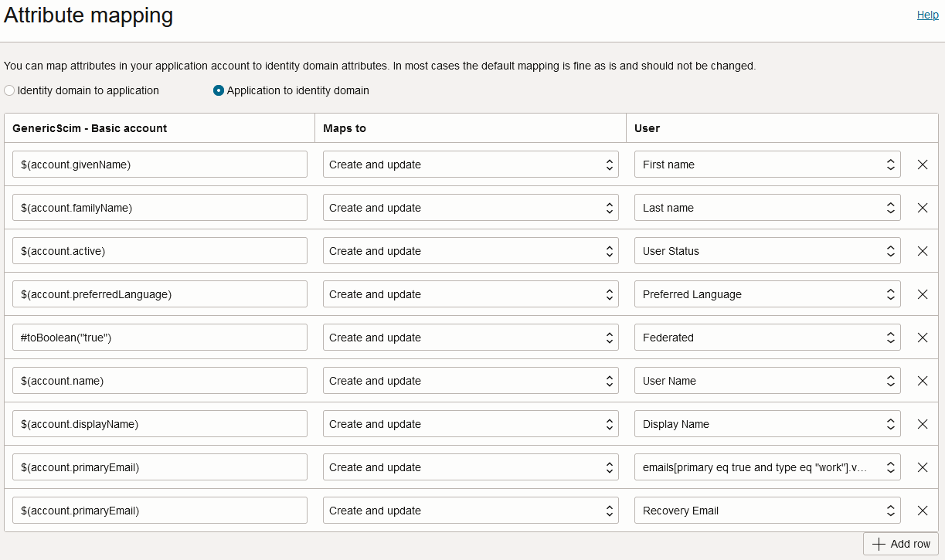Select Application to identity domain option
The width and height of the screenshot is (945, 560).
[219, 90]
